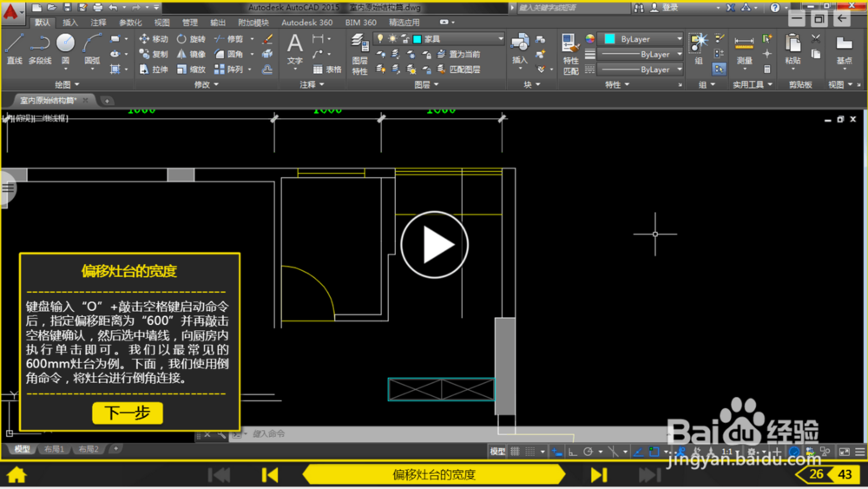Viewport: 868px width, 489px height.
Task: Open the 测量 (Measure) utility
Action: pos(744,50)
